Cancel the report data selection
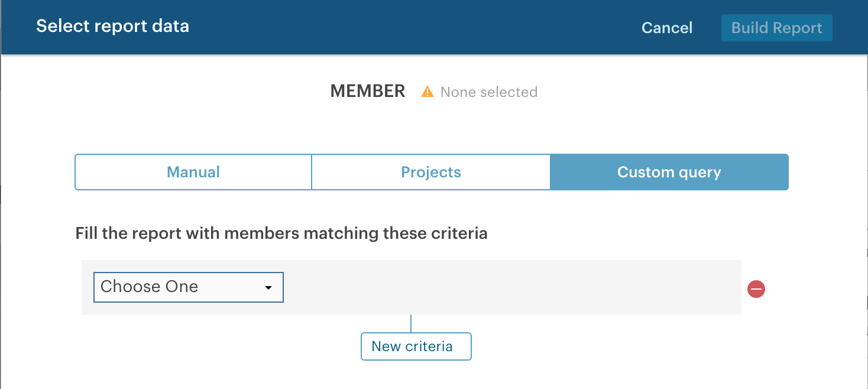Screen dimensions: 868x389 tap(667, 28)
